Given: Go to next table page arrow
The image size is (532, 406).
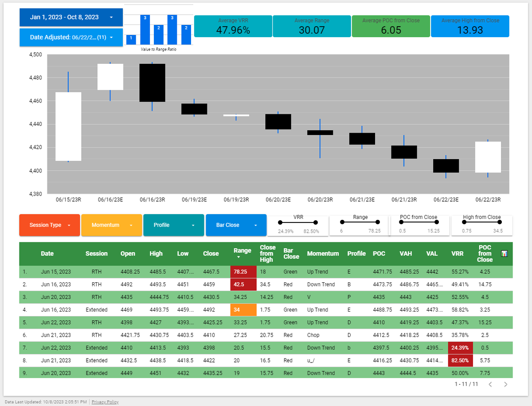Looking at the screenshot, I should click(505, 384).
